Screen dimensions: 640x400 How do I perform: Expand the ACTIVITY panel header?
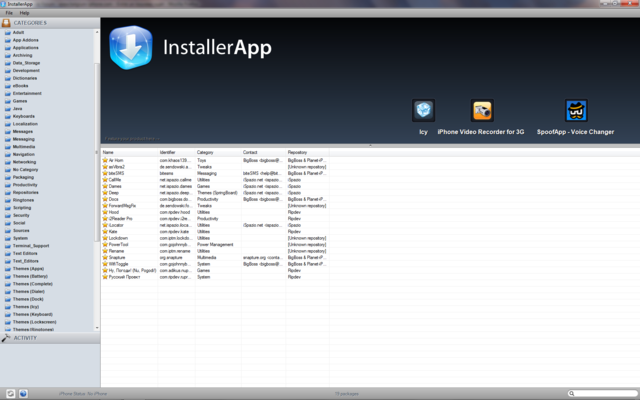click(x=50, y=338)
